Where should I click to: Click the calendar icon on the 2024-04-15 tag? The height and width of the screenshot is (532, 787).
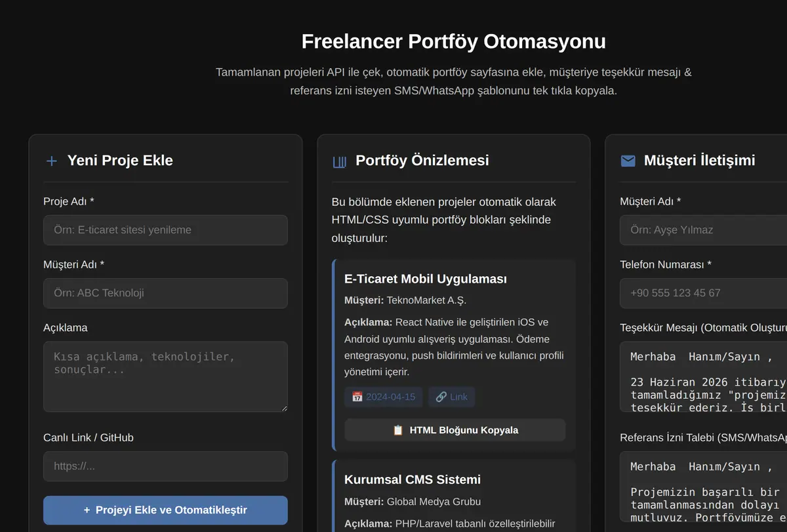pyautogui.click(x=357, y=397)
